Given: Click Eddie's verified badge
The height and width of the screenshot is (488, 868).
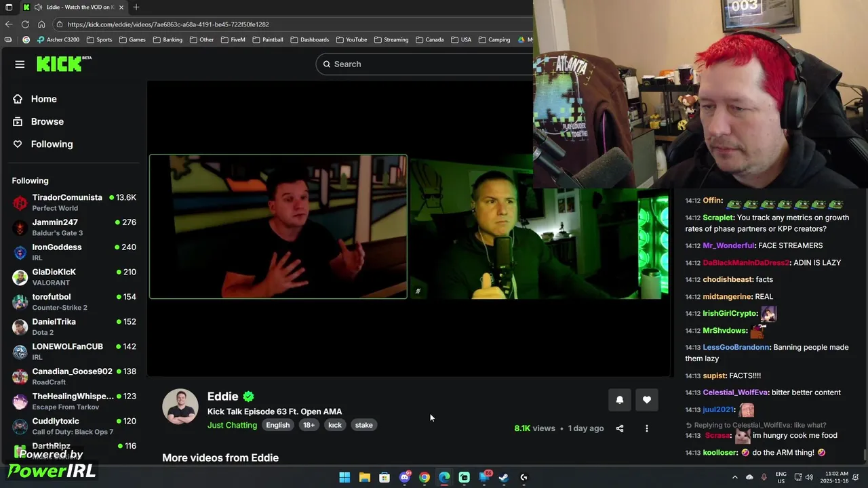Looking at the screenshot, I should (248, 396).
